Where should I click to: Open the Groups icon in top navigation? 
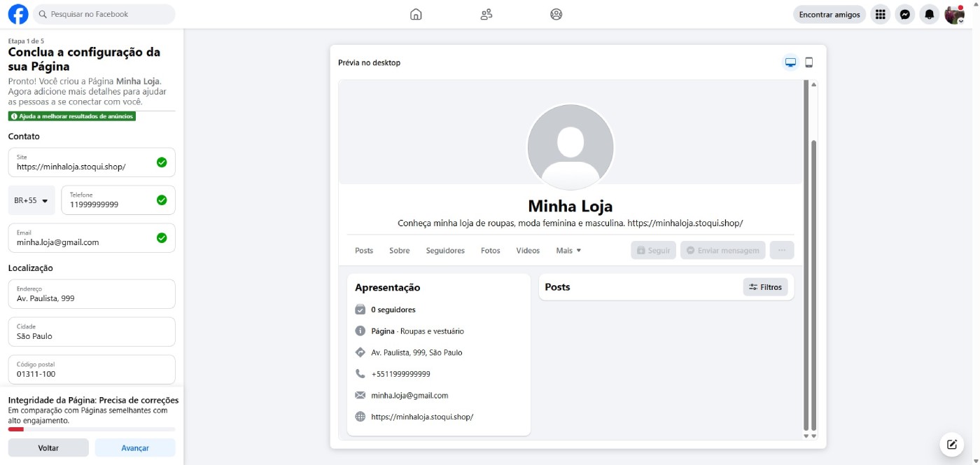[x=556, y=14]
